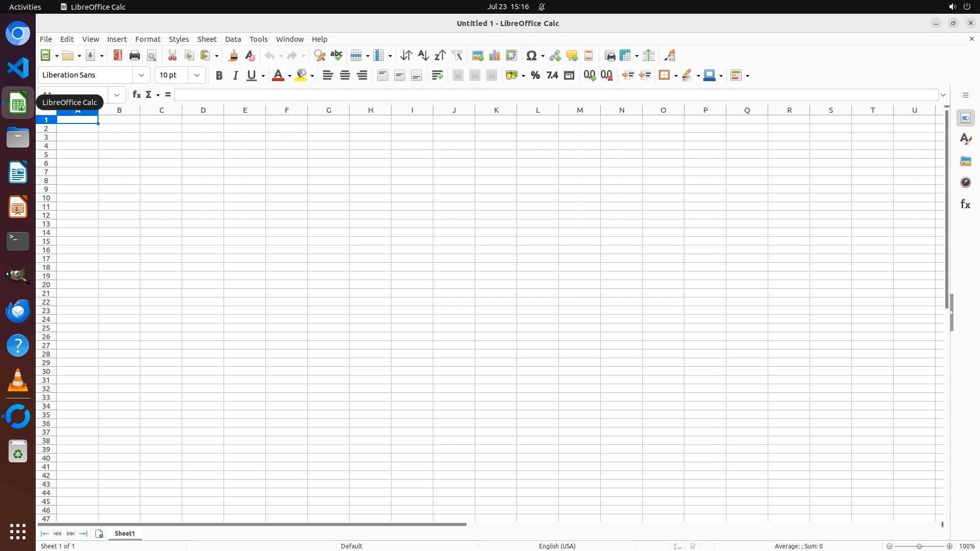Open the font size dropdown list
This screenshot has height=551, width=980.
(197, 76)
